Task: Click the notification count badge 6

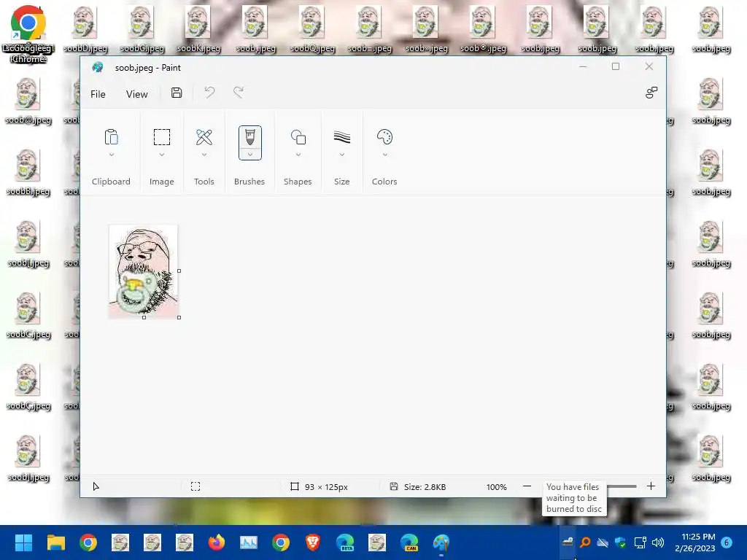Action: (727, 542)
